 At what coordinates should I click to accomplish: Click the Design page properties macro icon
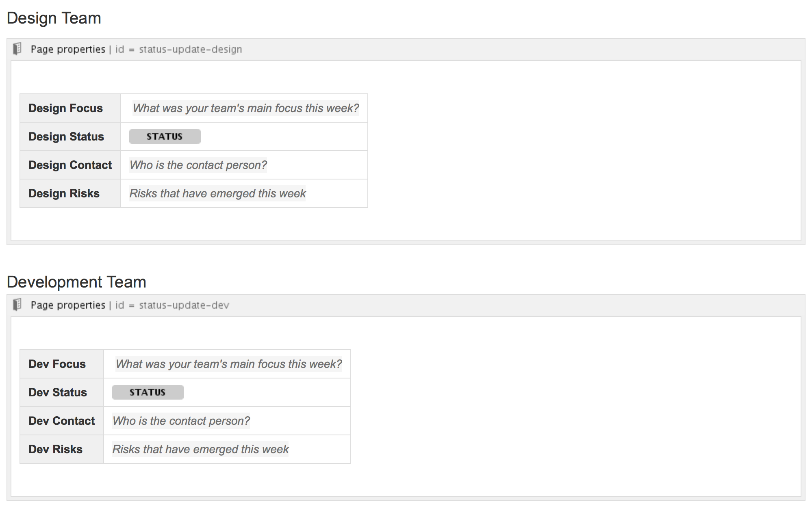tap(17, 49)
